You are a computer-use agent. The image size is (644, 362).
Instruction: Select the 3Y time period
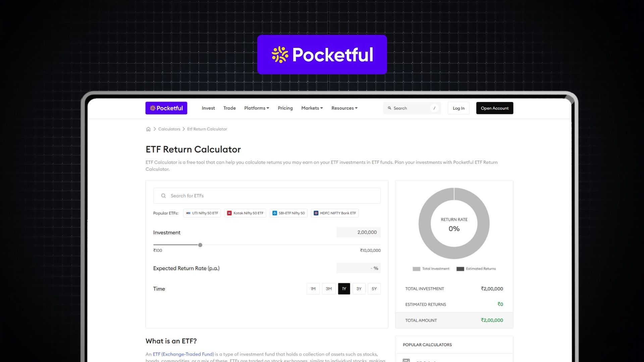(x=359, y=289)
